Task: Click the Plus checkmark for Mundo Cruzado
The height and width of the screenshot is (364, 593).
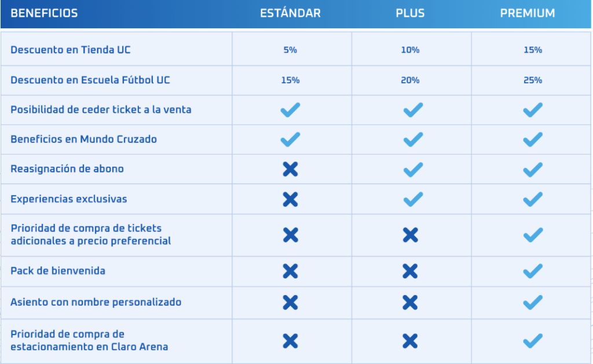Action: pos(413,139)
